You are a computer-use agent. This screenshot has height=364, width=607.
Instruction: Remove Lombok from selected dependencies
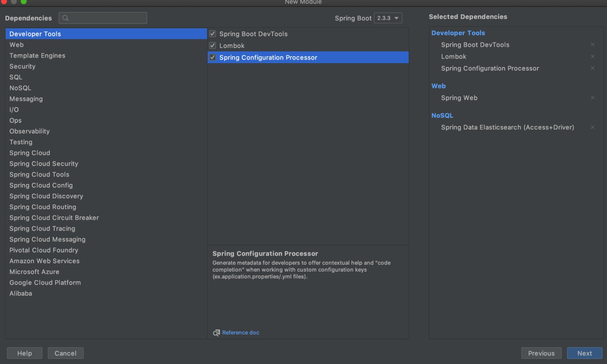coord(592,56)
